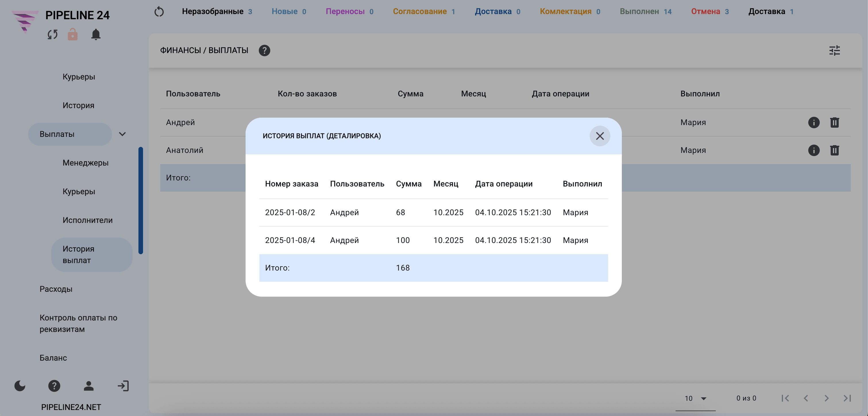Go to first page of table
Viewport: 868px width, 416px height.
(785, 398)
